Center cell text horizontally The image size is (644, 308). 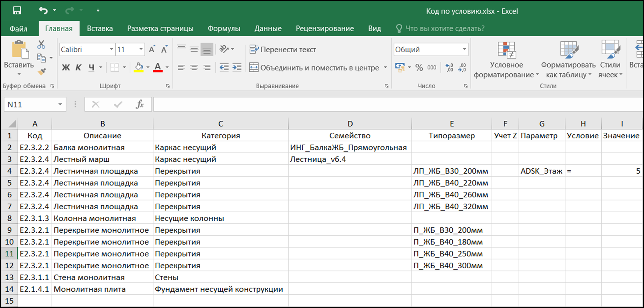(194, 67)
